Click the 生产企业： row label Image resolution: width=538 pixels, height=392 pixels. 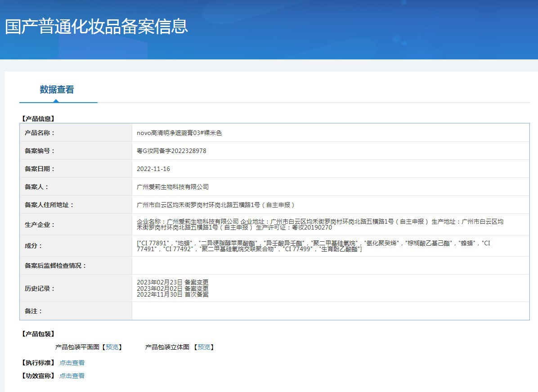click(40, 225)
